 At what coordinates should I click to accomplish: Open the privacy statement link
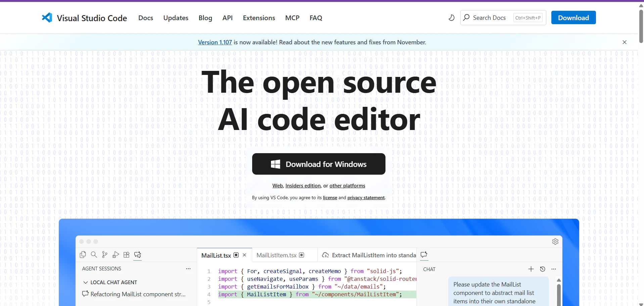point(366,198)
